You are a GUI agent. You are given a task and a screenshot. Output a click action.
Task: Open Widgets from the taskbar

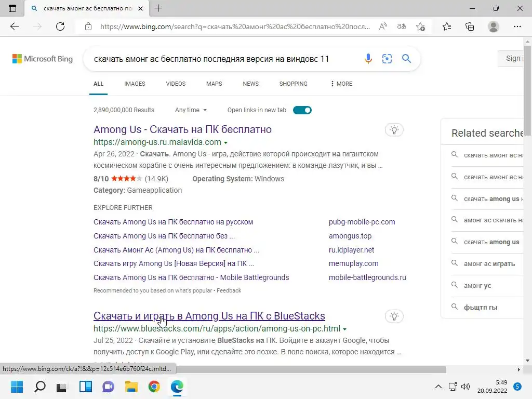86,387
